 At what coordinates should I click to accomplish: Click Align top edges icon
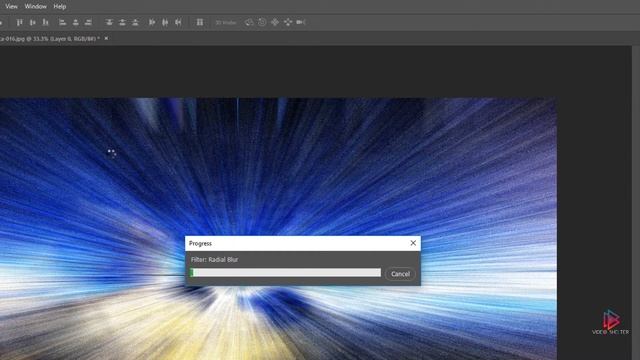[19, 22]
